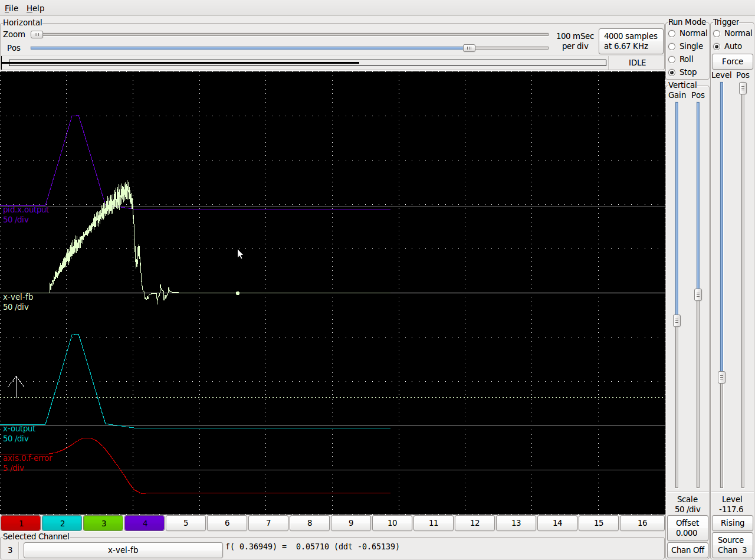Enable channel 10

(392, 523)
